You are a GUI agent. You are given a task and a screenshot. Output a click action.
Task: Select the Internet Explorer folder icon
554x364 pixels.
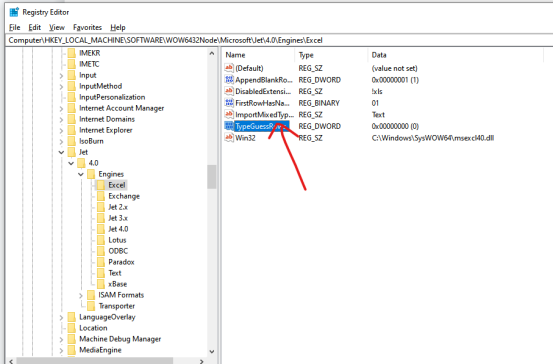pos(72,130)
